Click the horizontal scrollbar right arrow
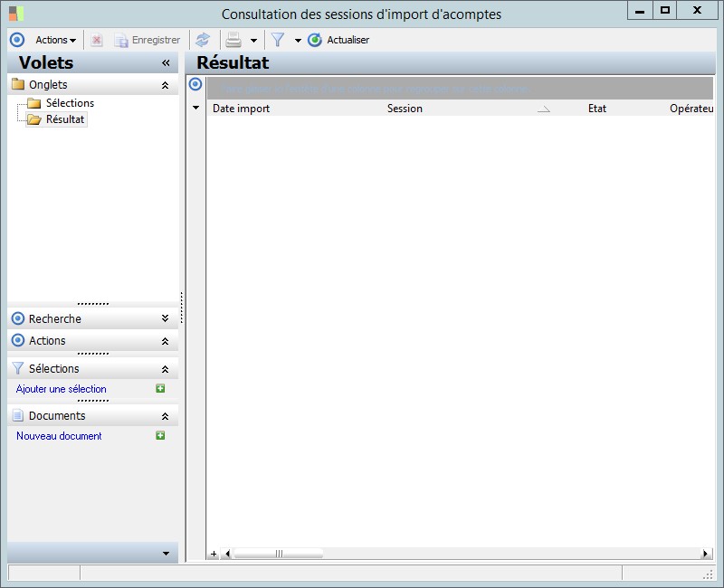The width and height of the screenshot is (724, 588). (x=706, y=554)
